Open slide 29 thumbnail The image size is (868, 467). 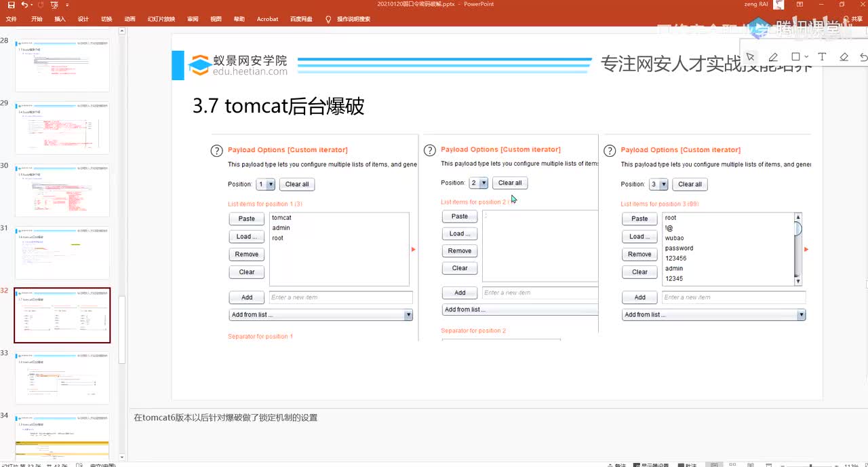click(x=62, y=128)
